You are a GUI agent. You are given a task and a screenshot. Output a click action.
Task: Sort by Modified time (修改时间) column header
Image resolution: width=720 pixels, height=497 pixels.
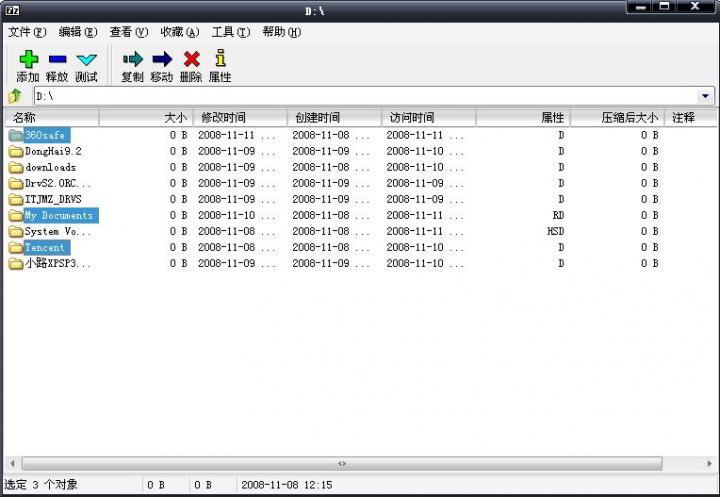(x=240, y=118)
